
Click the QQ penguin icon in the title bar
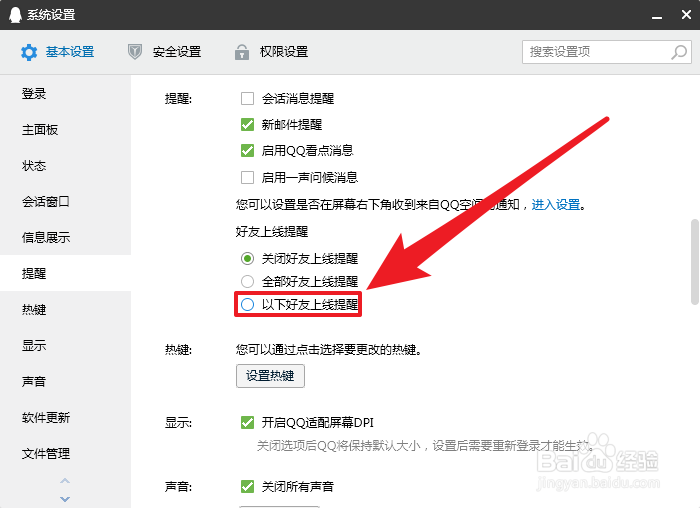pos(15,15)
